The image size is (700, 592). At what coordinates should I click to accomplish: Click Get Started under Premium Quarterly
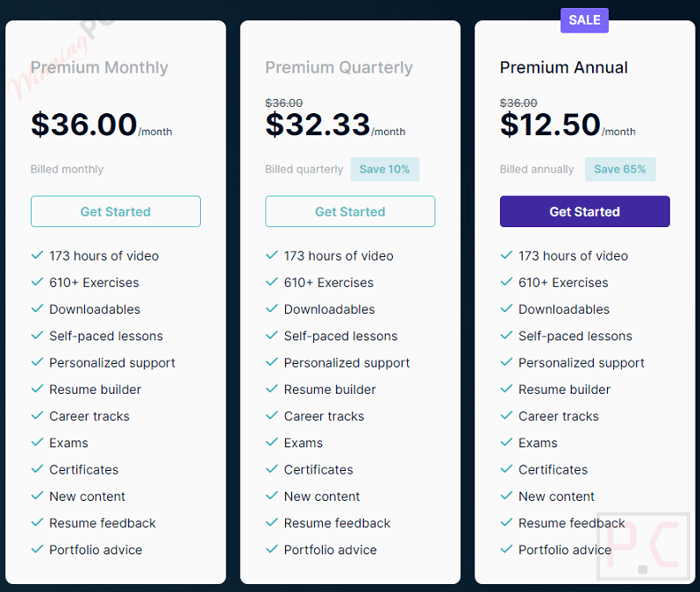(x=350, y=211)
